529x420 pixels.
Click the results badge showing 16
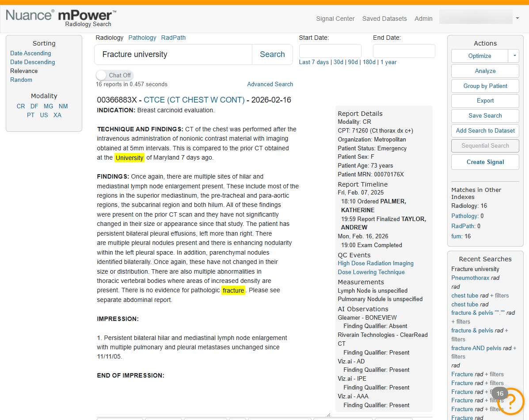point(500,393)
